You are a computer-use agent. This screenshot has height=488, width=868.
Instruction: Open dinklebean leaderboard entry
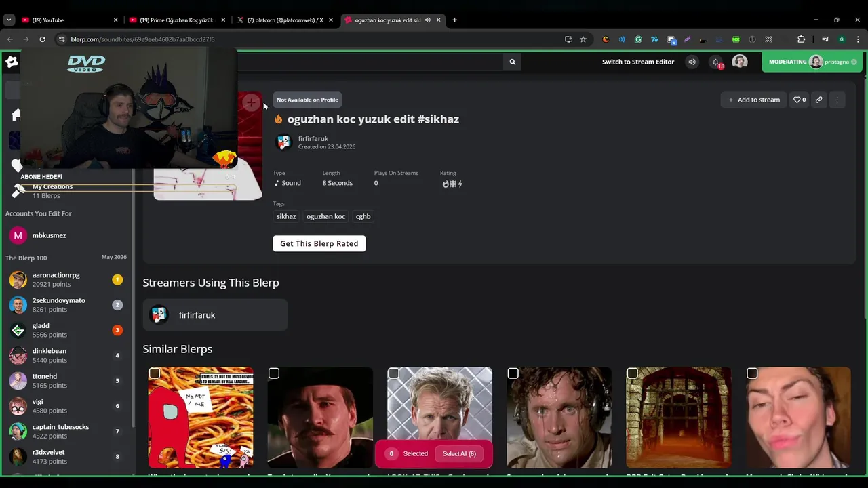click(x=68, y=355)
